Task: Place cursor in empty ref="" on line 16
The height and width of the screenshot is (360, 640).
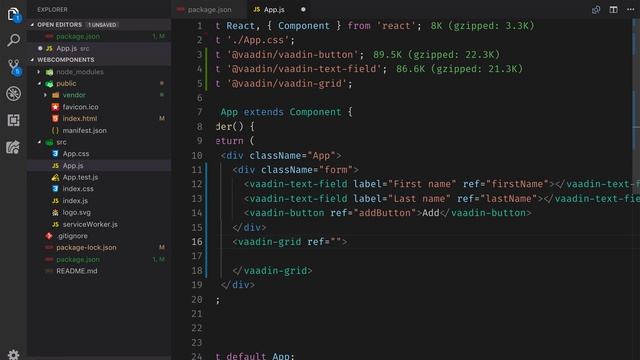Action: pos(336,242)
